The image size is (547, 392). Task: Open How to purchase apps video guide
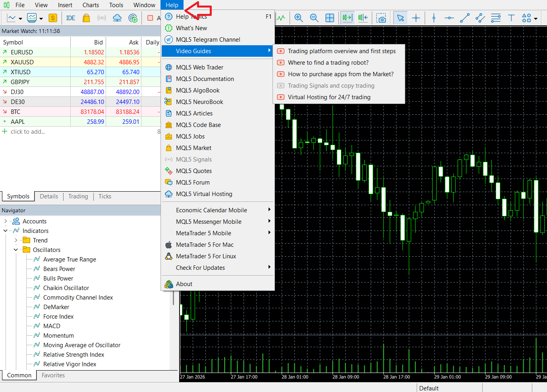(339, 74)
